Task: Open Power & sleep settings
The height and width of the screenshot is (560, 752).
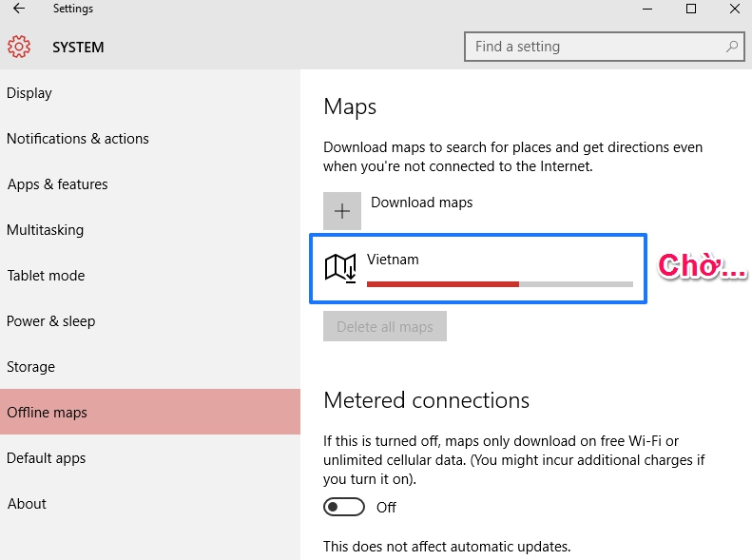Action: pos(51,321)
